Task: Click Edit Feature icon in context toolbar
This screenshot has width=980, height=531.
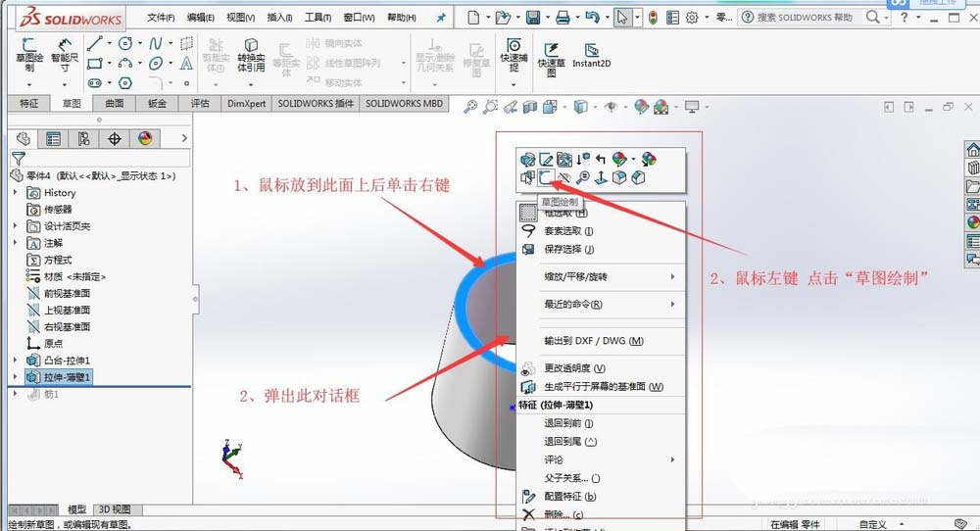Action: tap(528, 160)
